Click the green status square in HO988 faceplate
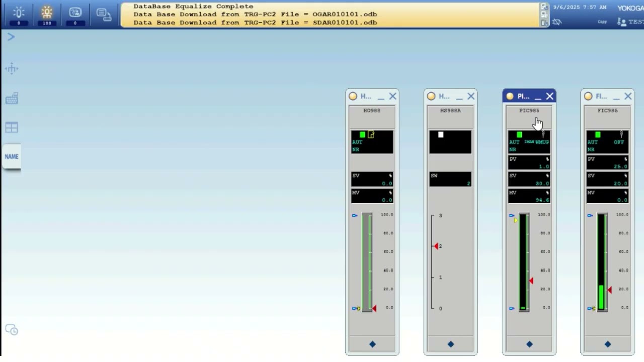Image resolution: width=644 pixels, height=362 pixels. [x=362, y=134]
